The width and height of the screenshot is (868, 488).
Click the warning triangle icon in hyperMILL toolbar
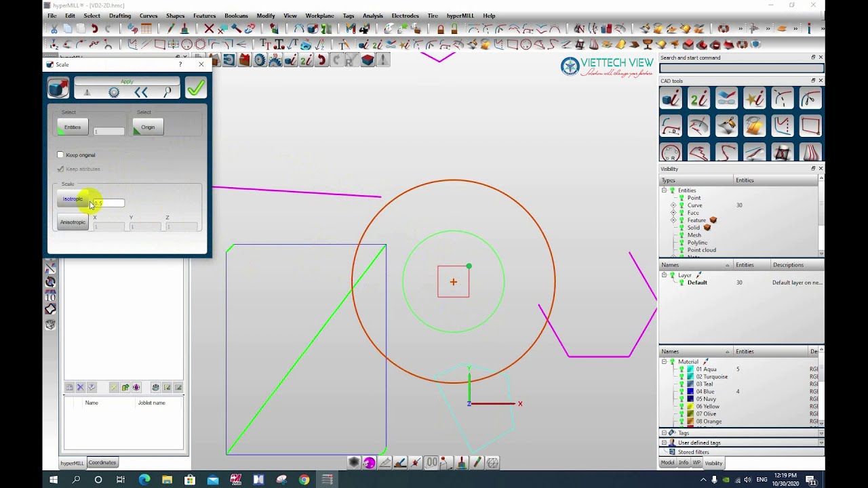[382, 60]
